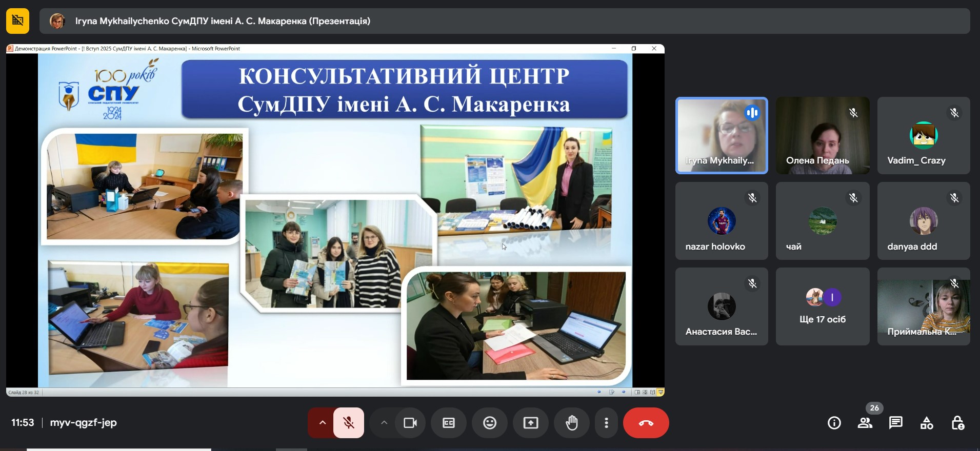Toggle the camera on or off
Viewport: 980px width, 451px height.
[x=410, y=423]
